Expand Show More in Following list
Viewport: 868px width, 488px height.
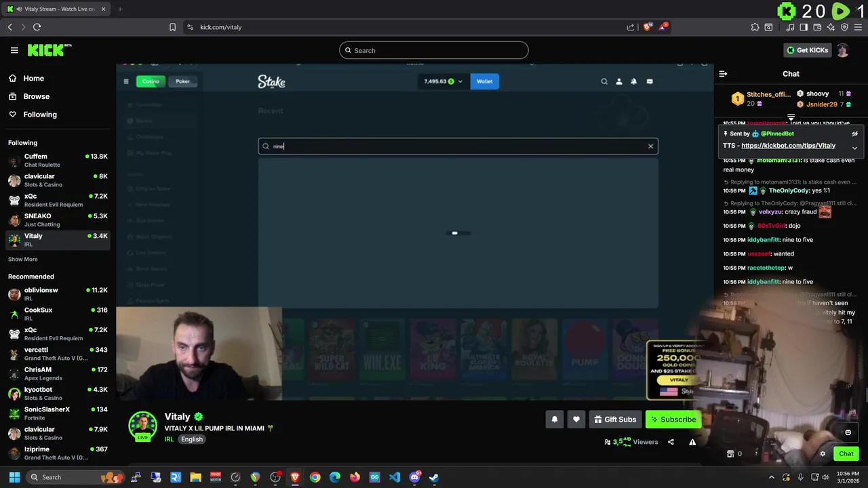[x=23, y=259]
